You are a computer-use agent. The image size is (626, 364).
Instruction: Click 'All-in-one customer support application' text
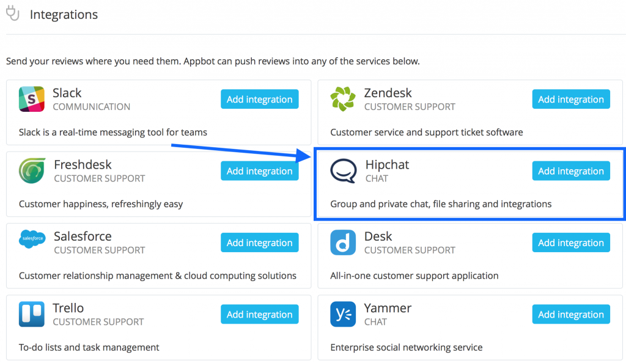(414, 276)
